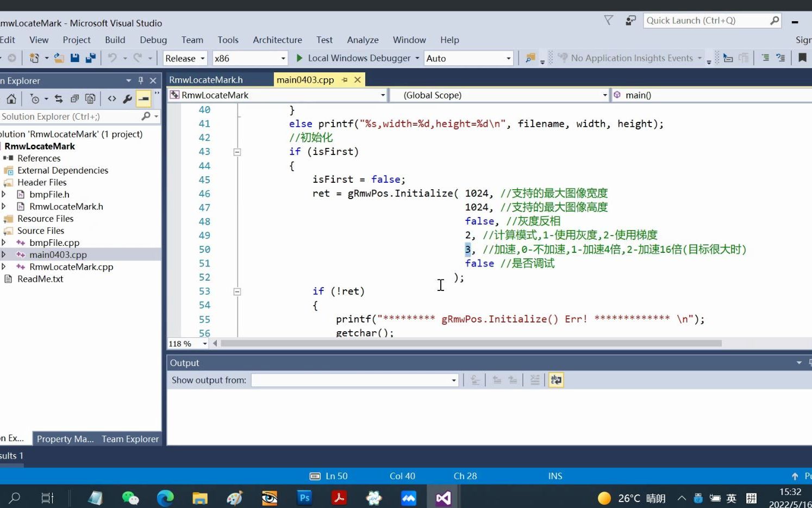The width and height of the screenshot is (812, 508).
Task: Close the main0403.cpp tab
Action: (358, 80)
